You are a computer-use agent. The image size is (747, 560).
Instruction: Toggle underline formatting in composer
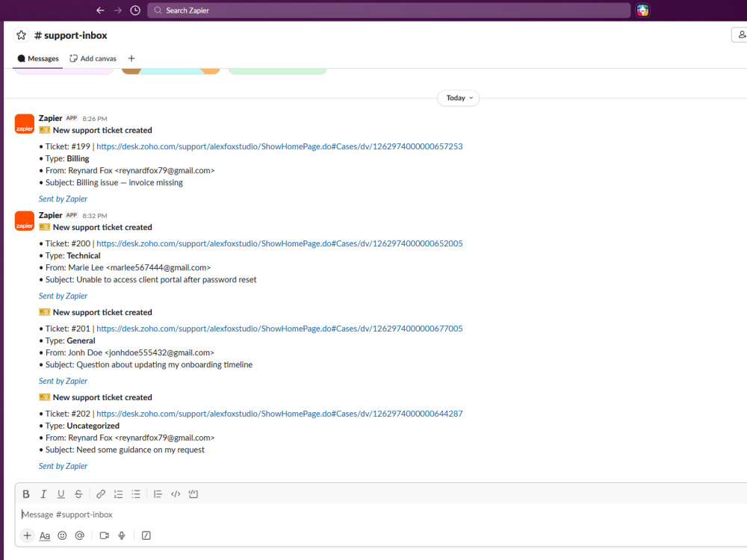coord(61,494)
